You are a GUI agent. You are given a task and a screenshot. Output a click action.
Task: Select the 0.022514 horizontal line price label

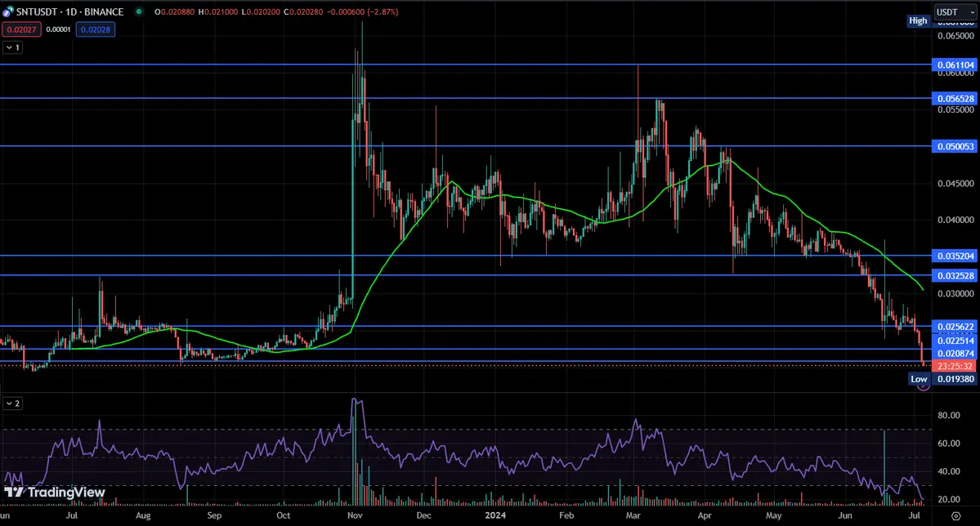point(955,341)
